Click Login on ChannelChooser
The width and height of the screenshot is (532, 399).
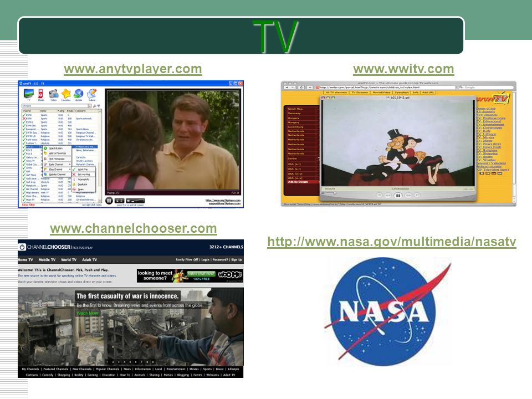click(205, 259)
